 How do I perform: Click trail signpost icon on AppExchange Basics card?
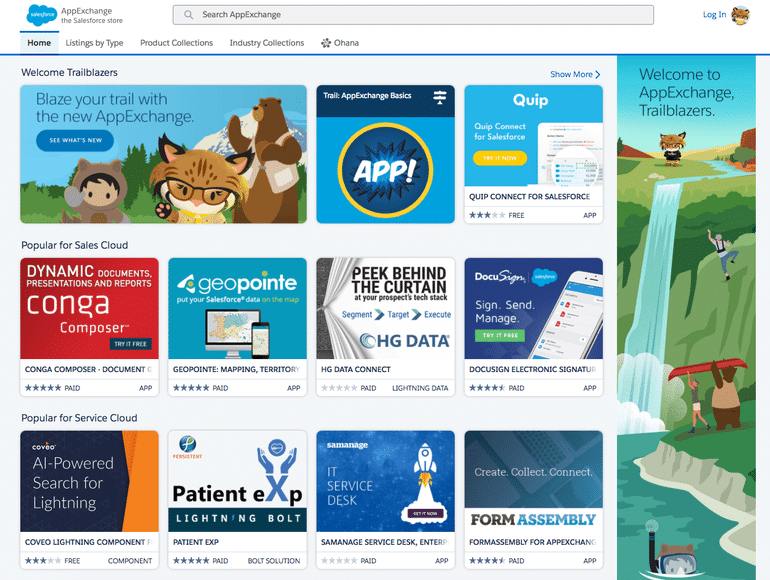[x=440, y=97]
